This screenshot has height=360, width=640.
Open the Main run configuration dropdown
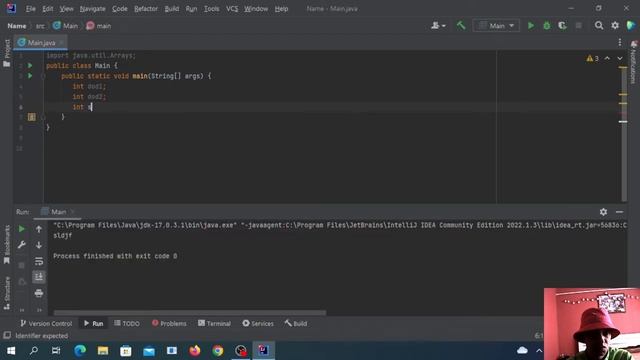point(496,26)
